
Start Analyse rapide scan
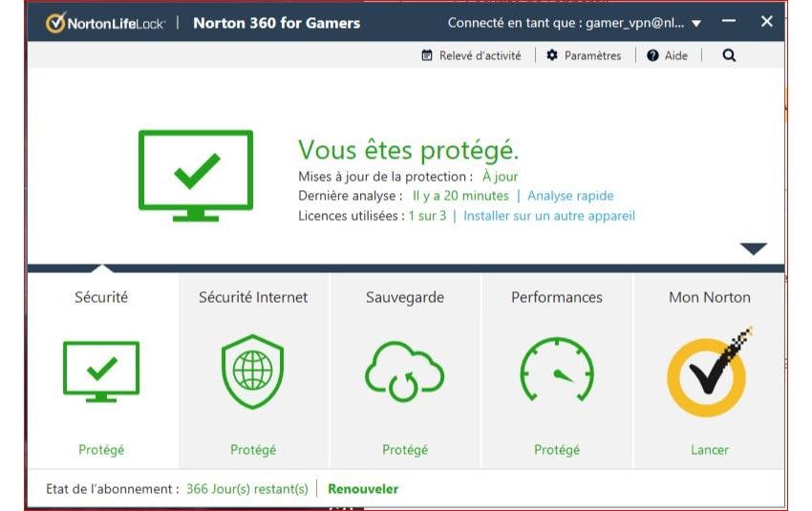(x=570, y=196)
